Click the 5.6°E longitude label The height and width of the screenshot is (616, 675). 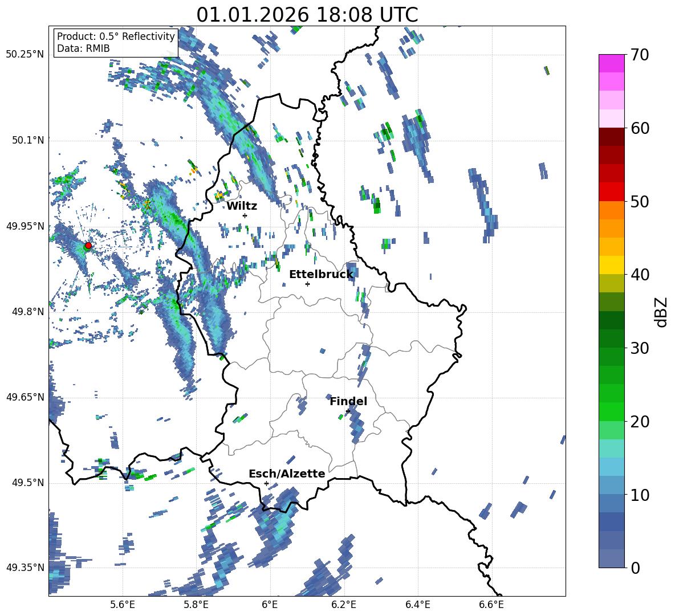123,605
